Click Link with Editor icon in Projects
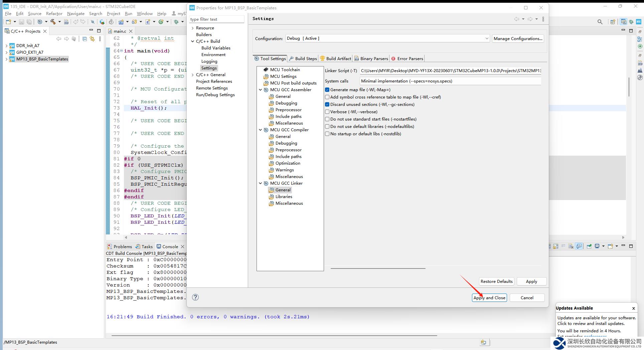This screenshot has width=644, height=350. point(92,39)
